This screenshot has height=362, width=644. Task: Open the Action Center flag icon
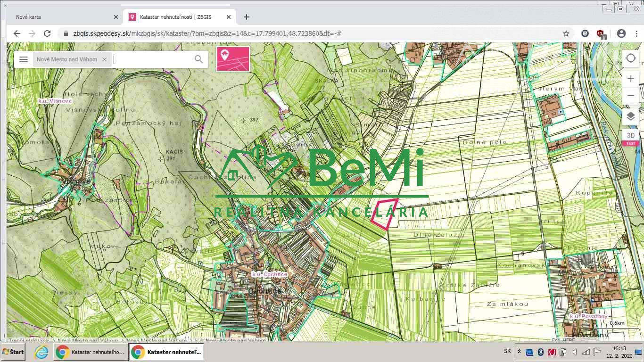(x=597, y=352)
